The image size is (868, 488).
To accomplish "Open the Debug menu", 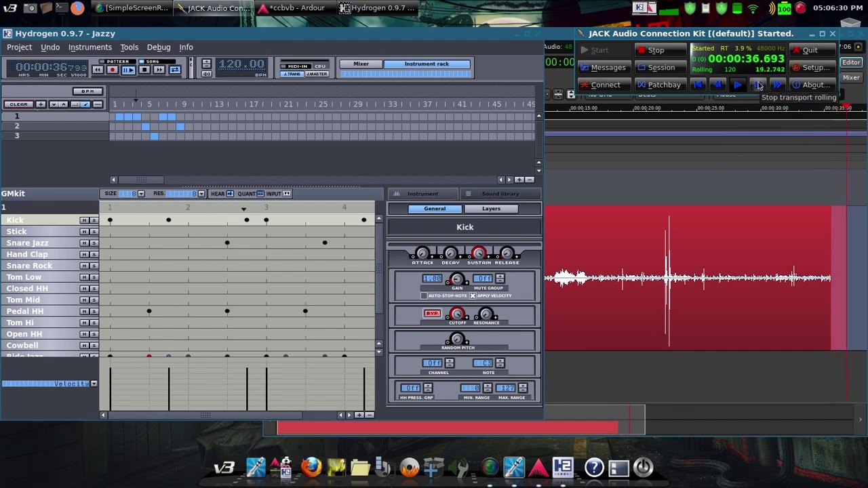I will click(159, 47).
